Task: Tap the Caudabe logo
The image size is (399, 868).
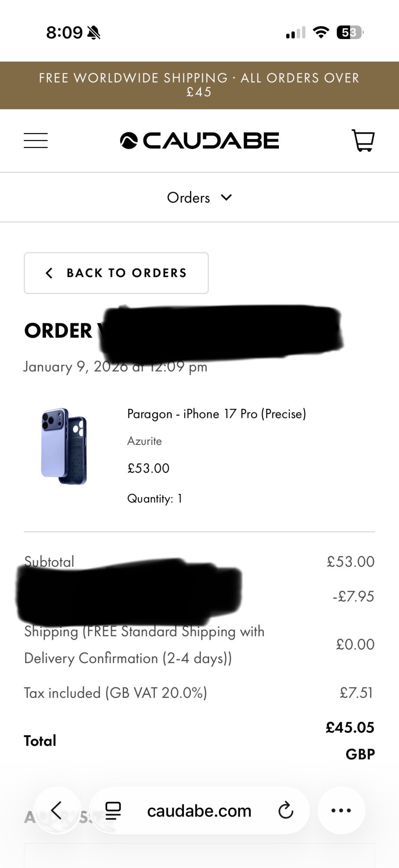Action: (x=199, y=141)
